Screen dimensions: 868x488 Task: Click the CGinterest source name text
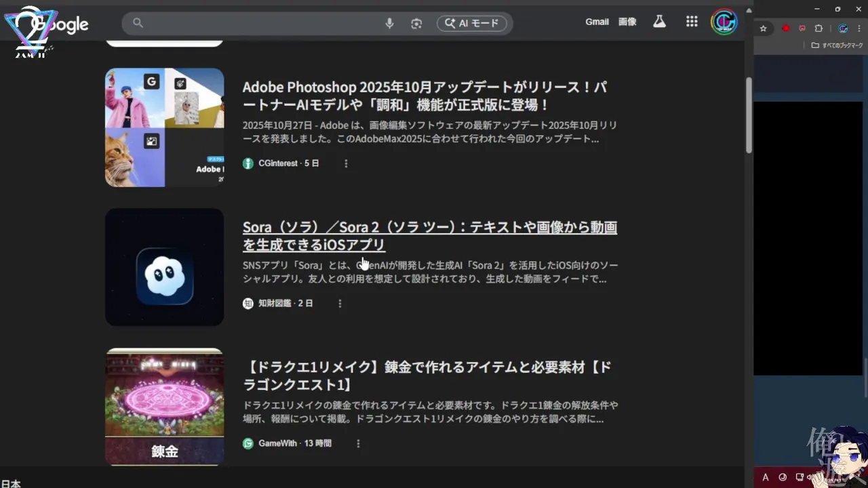(x=278, y=163)
